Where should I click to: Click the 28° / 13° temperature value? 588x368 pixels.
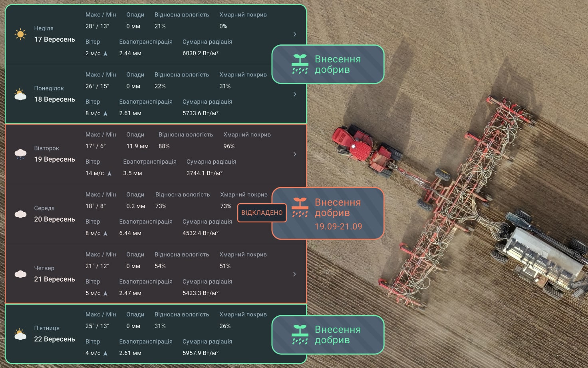click(97, 26)
